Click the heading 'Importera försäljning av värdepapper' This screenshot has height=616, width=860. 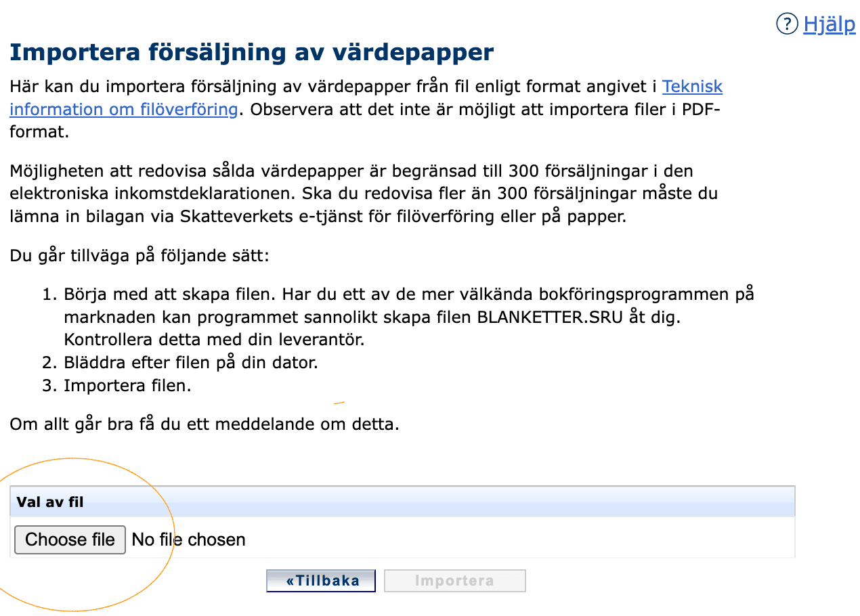point(252,52)
